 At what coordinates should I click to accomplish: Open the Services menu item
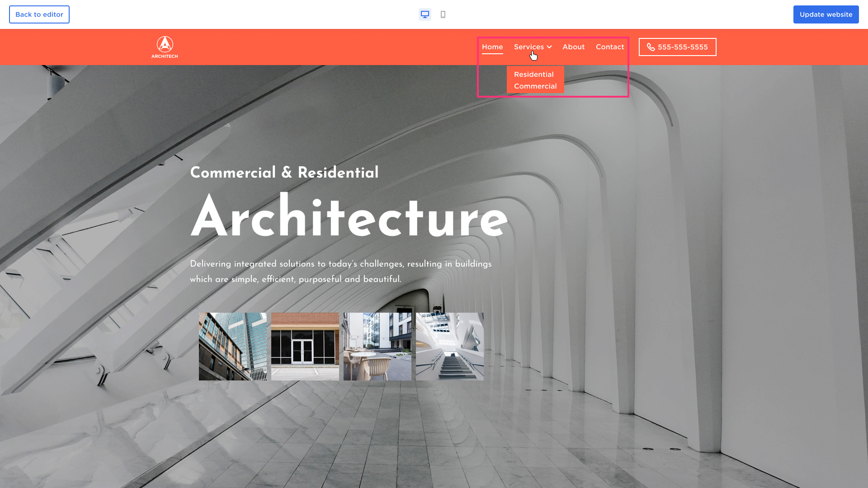coord(528,47)
